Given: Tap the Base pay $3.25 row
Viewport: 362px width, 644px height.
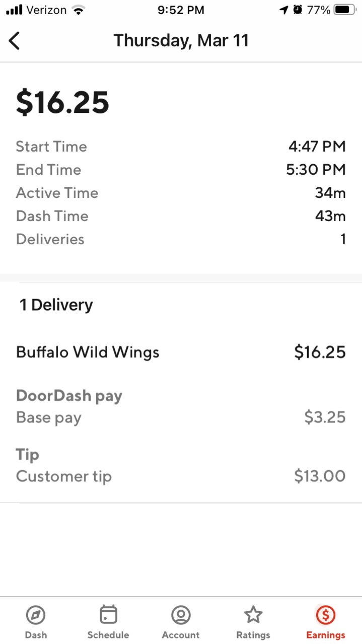Looking at the screenshot, I should coord(181,417).
